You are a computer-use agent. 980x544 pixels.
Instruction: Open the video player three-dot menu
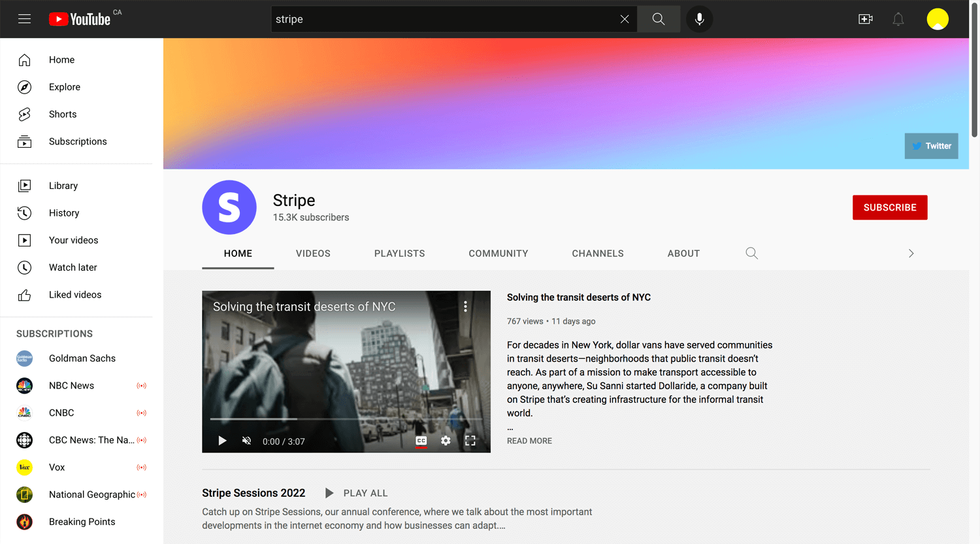pos(465,307)
